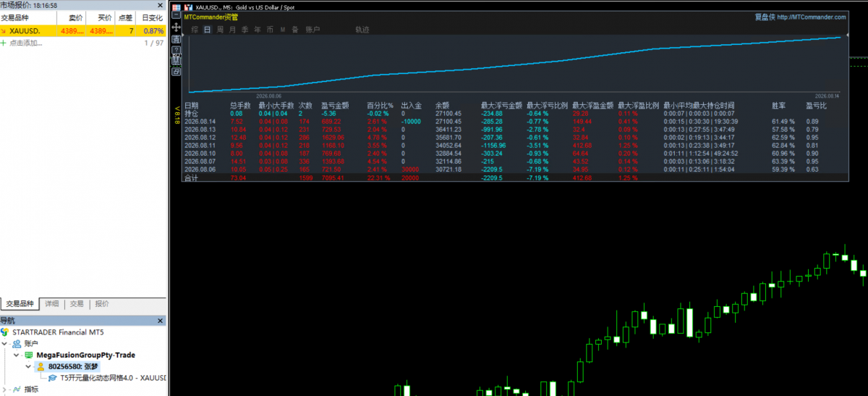Click the 2026.08.14 date row
This screenshot has width=868, height=396.
200,122
